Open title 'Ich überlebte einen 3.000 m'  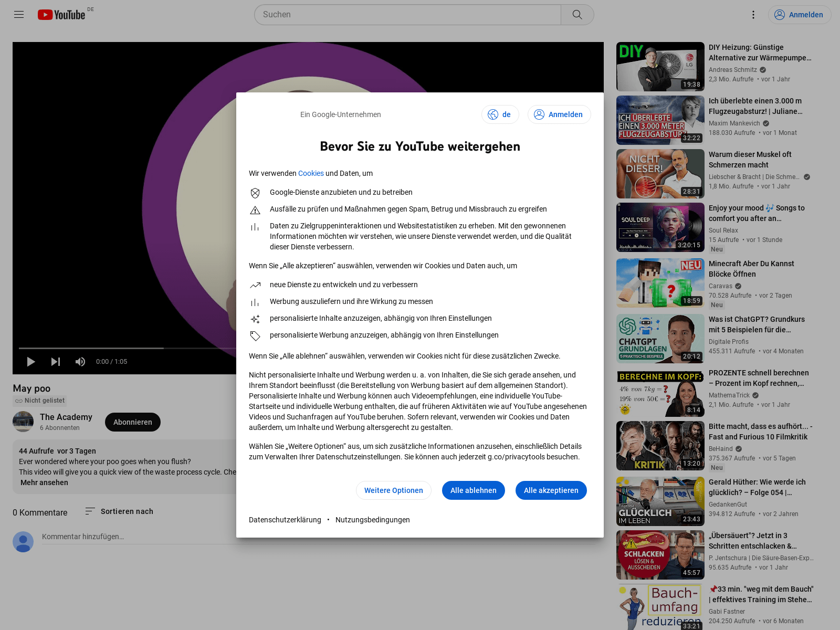pyautogui.click(x=756, y=106)
